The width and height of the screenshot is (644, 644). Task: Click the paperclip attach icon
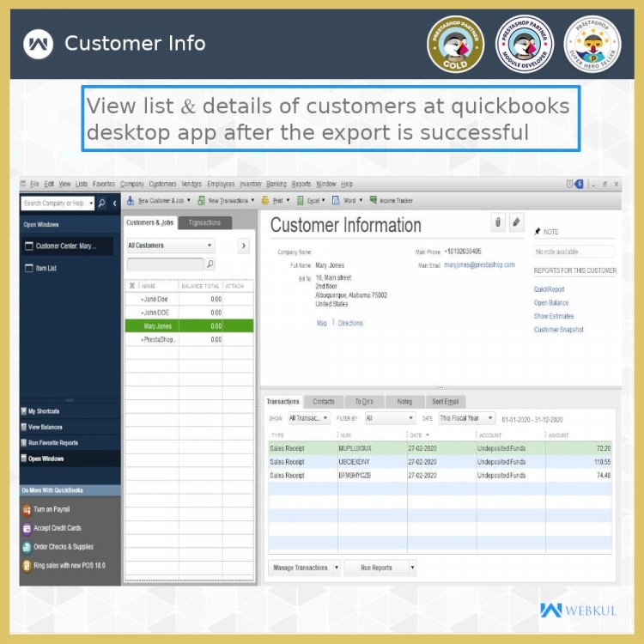(x=498, y=222)
